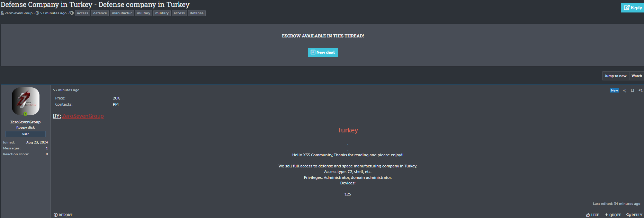This screenshot has width=644, height=218.
Task: Select the 'manufactur' tag
Action: 122,13
